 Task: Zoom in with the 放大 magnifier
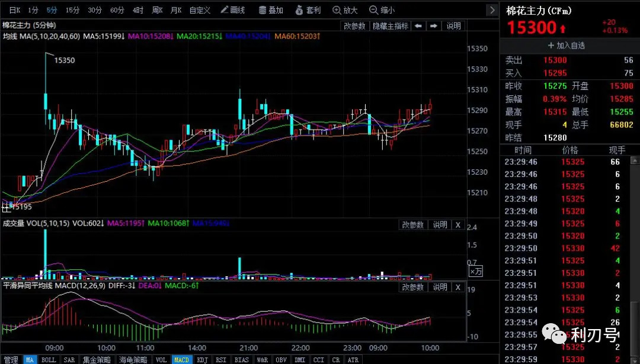[345, 10]
